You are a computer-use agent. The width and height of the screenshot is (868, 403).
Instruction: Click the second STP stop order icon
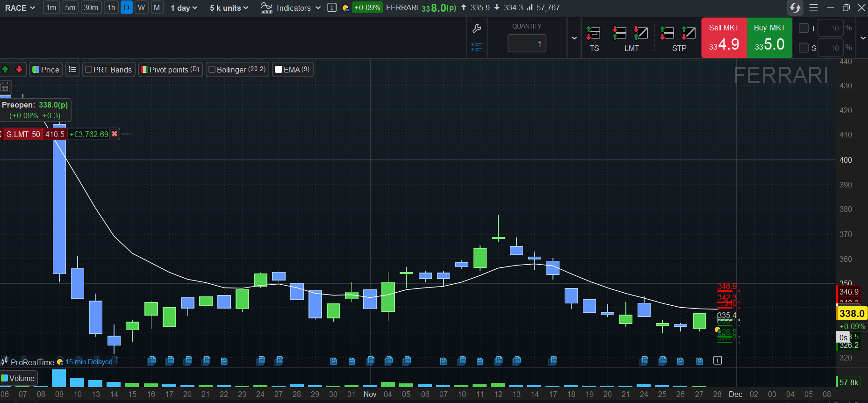point(688,33)
